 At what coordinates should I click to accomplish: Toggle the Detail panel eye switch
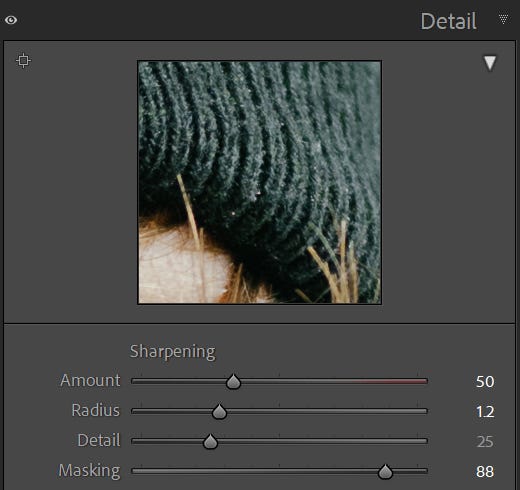pyautogui.click(x=11, y=20)
